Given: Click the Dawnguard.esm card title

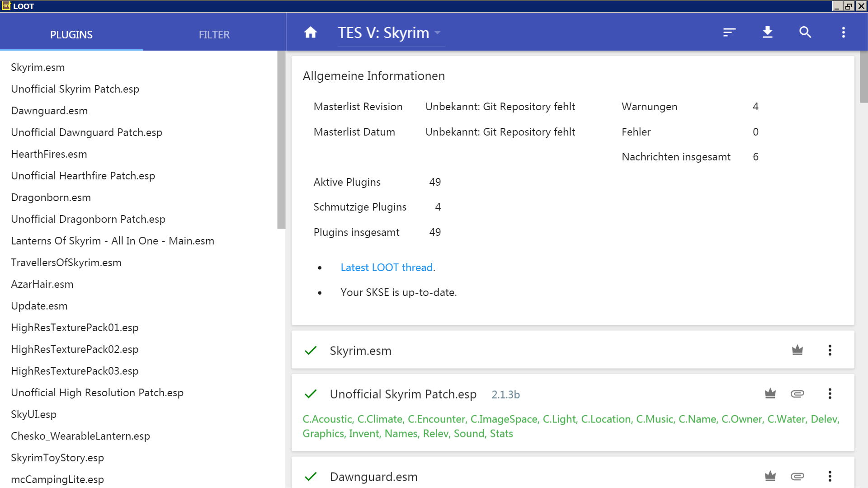Looking at the screenshot, I should tap(373, 477).
